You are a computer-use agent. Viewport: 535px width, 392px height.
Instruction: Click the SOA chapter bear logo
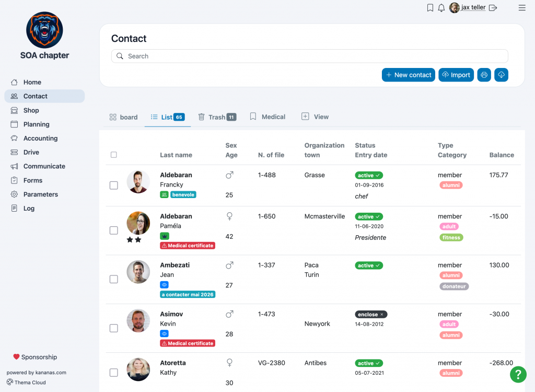(45, 30)
